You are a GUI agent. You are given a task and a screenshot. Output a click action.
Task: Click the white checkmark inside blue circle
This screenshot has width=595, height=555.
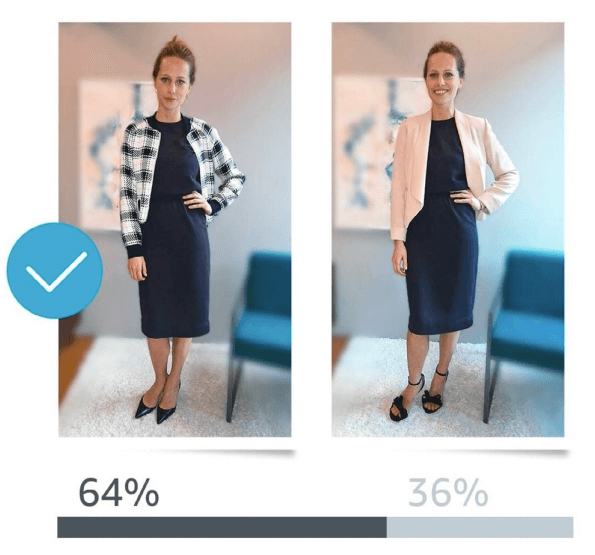tap(56, 272)
